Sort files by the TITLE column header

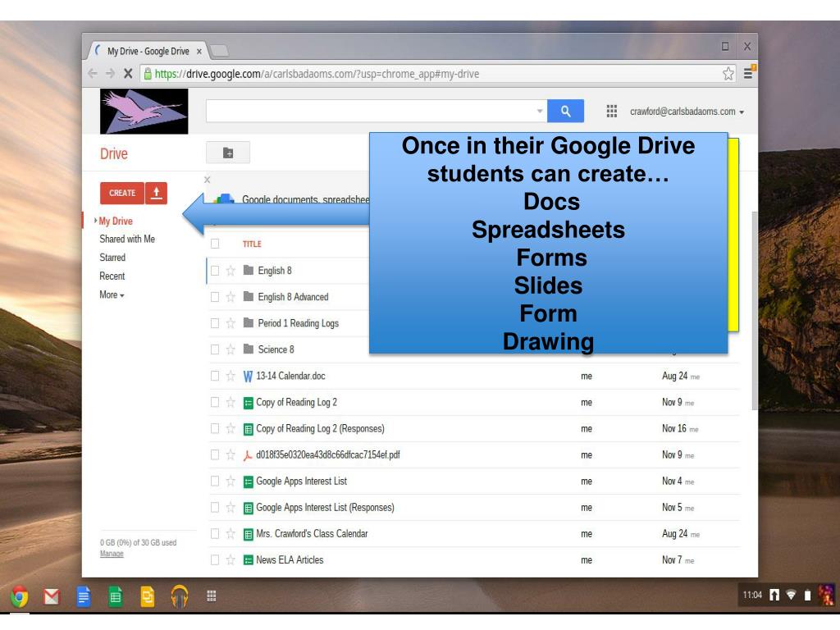coord(252,244)
